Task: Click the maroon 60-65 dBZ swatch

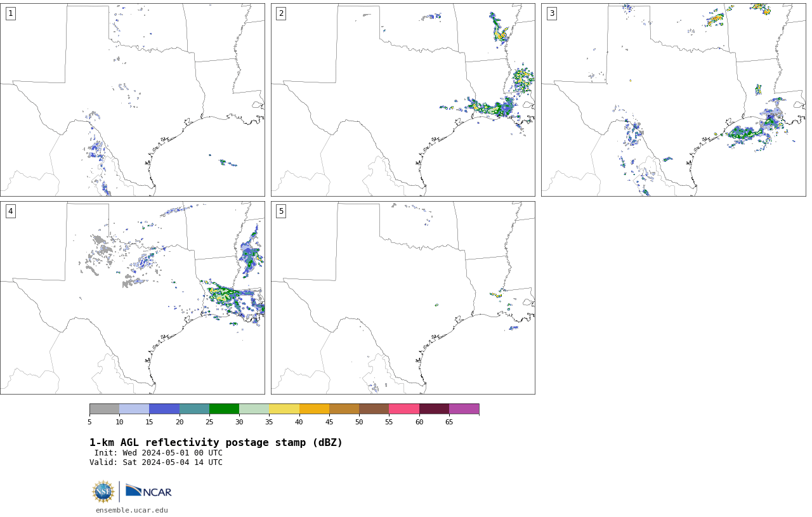Action: (x=434, y=409)
